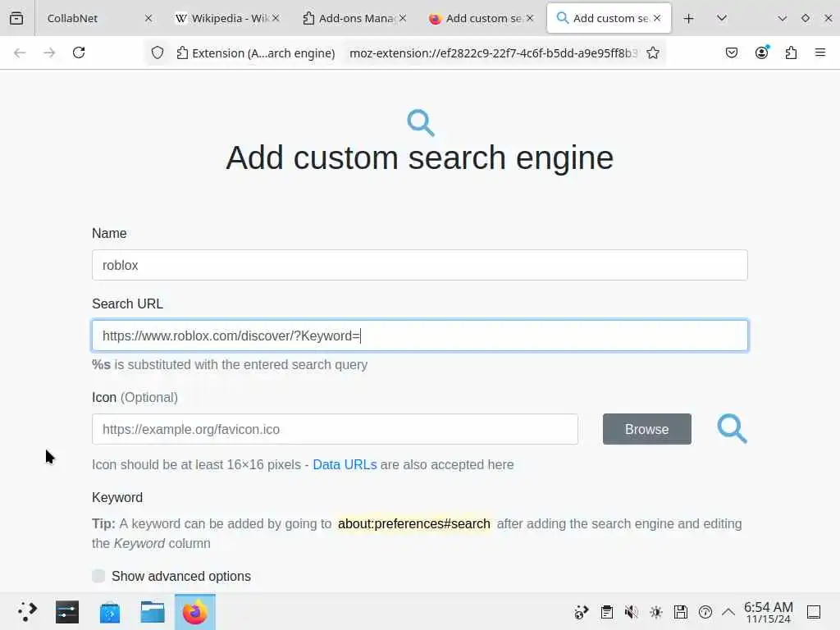Switch to the Add-ons Manager tab
The image size is (840, 630).
click(354, 18)
